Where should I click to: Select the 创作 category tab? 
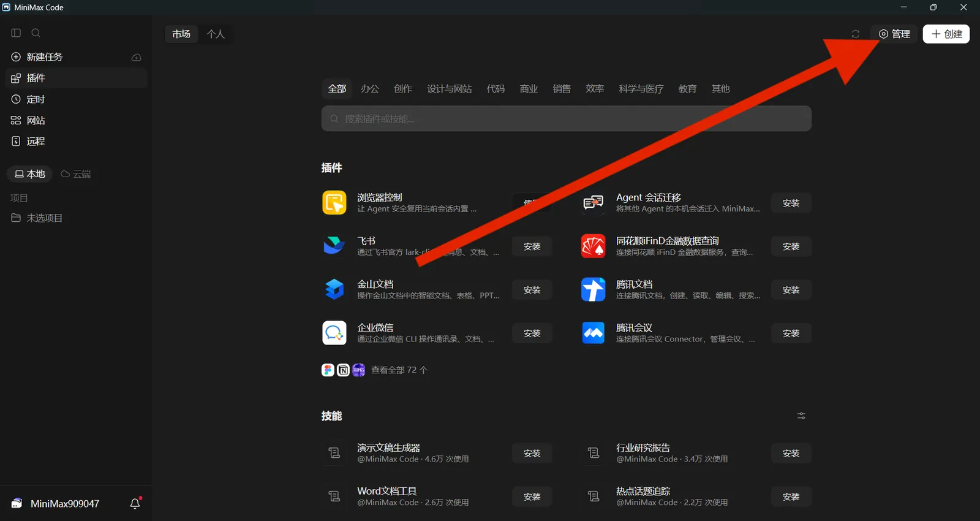tap(403, 89)
